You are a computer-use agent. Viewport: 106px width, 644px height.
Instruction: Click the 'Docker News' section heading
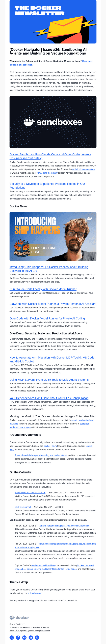pos(19,206)
